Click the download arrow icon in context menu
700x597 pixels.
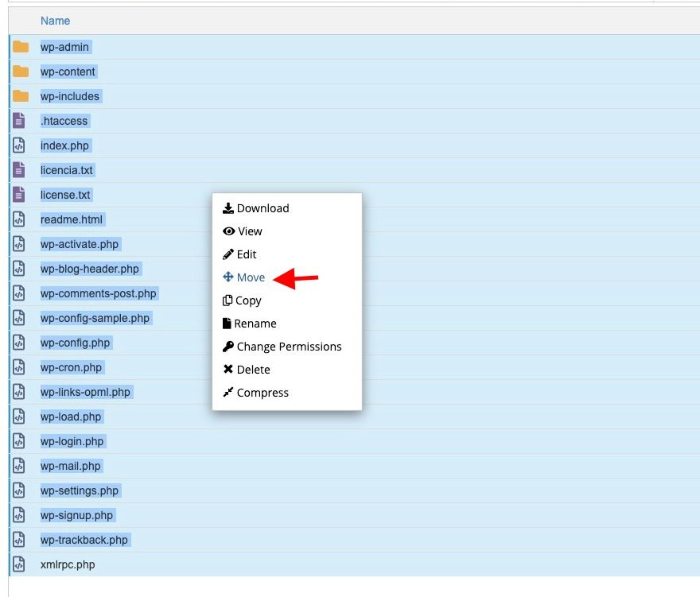click(228, 208)
